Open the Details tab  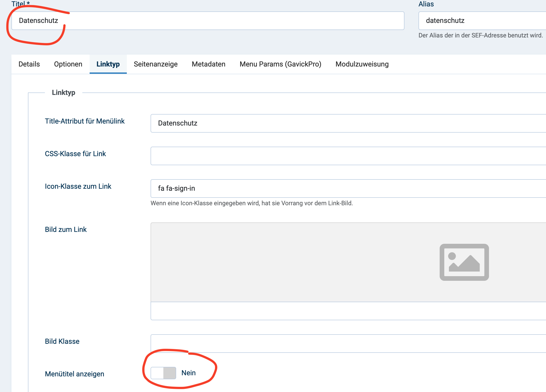coord(29,64)
